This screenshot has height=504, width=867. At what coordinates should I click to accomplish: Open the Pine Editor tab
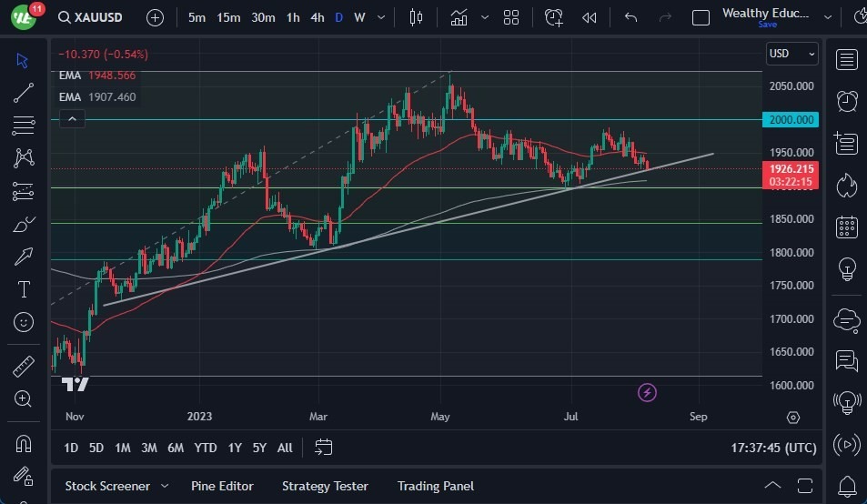click(x=222, y=486)
